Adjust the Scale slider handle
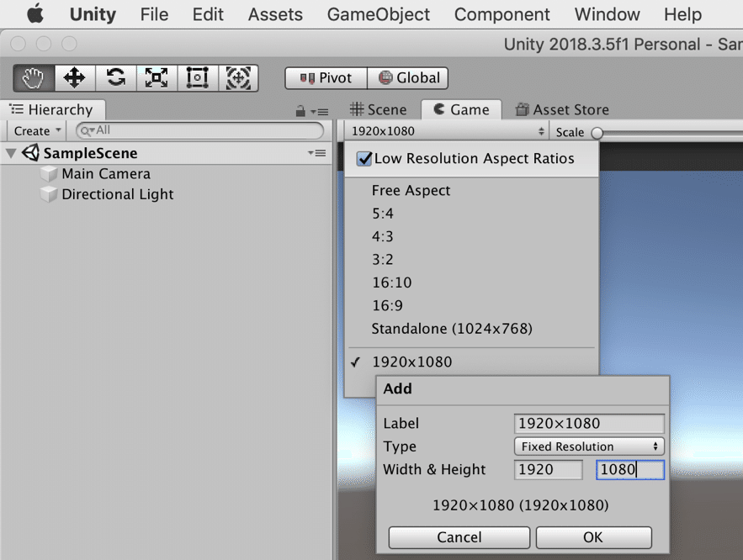 [597, 133]
